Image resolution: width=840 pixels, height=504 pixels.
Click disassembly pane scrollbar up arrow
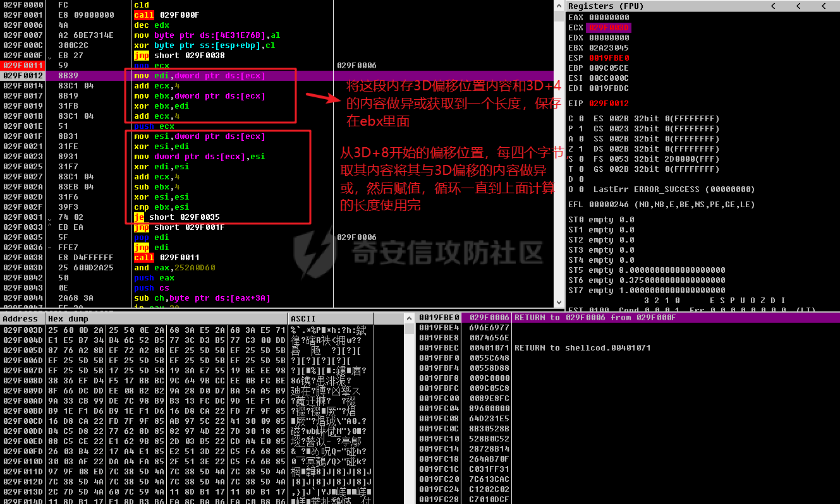[x=559, y=6]
